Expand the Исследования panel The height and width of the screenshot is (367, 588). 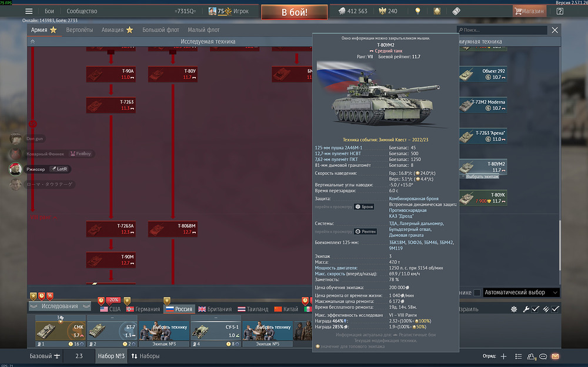click(60, 306)
